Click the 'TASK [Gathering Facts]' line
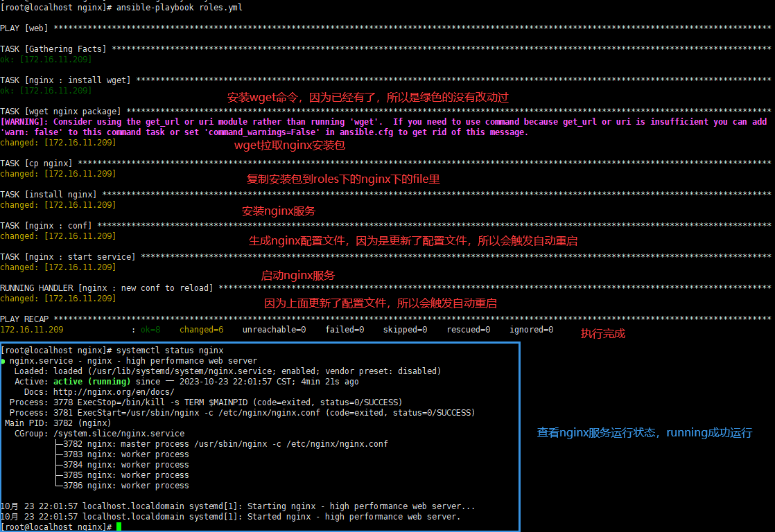 click(x=385, y=49)
